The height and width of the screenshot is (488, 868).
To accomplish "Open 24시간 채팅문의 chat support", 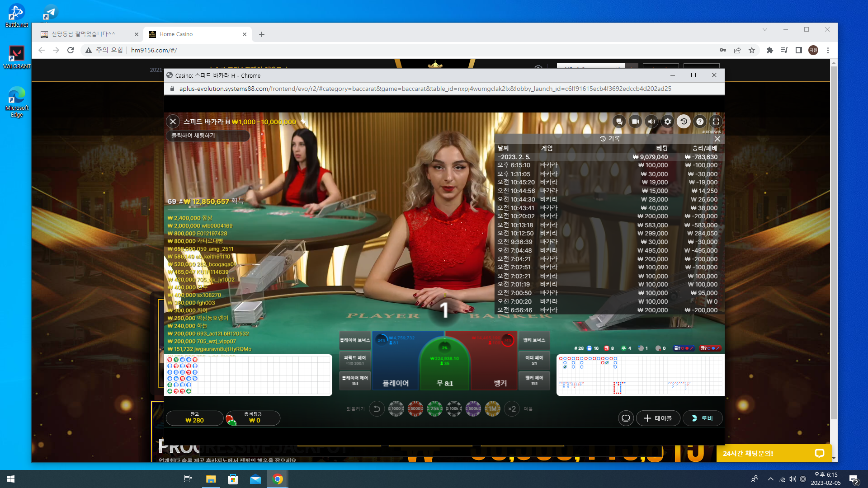I will tap(774, 453).
